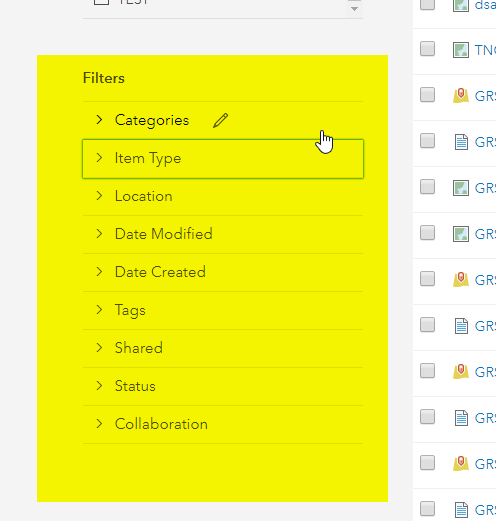Click the last yellow web map icon

[x=461, y=464]
